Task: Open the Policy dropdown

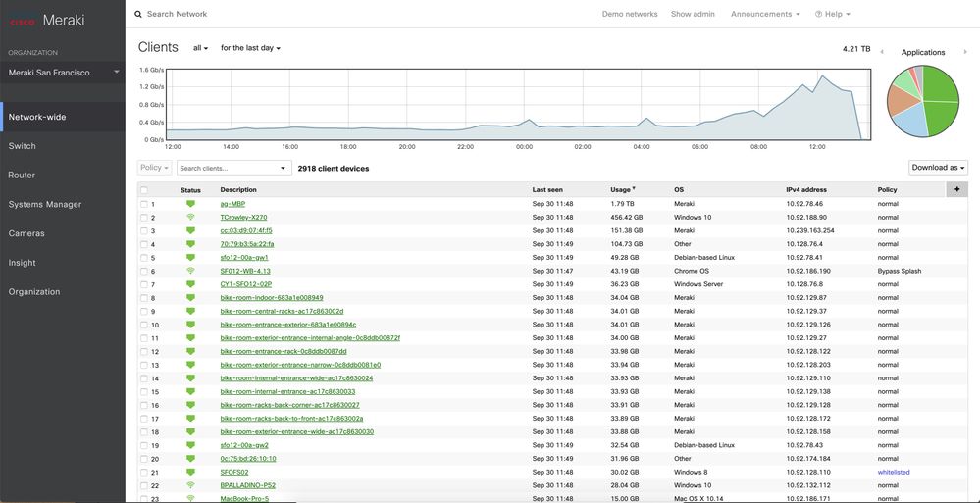Action: [x=154, y=168]
